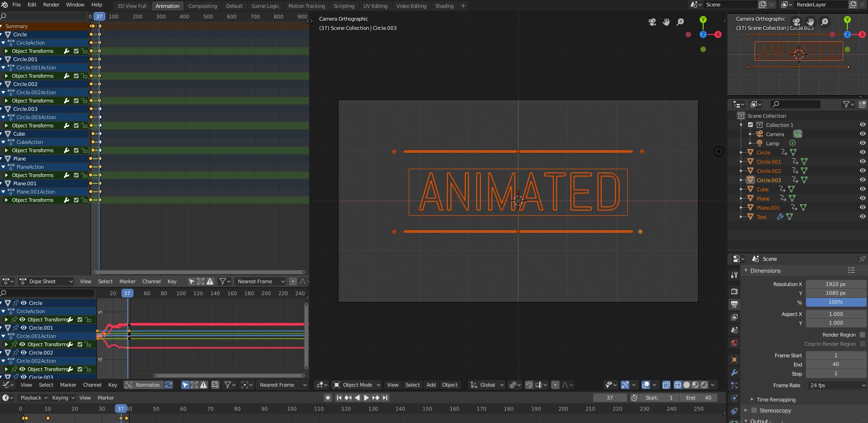Click the Output properties printer tab
Viewport: 868px width, 423px height.
pyautogui.click(x=734, y=304)
